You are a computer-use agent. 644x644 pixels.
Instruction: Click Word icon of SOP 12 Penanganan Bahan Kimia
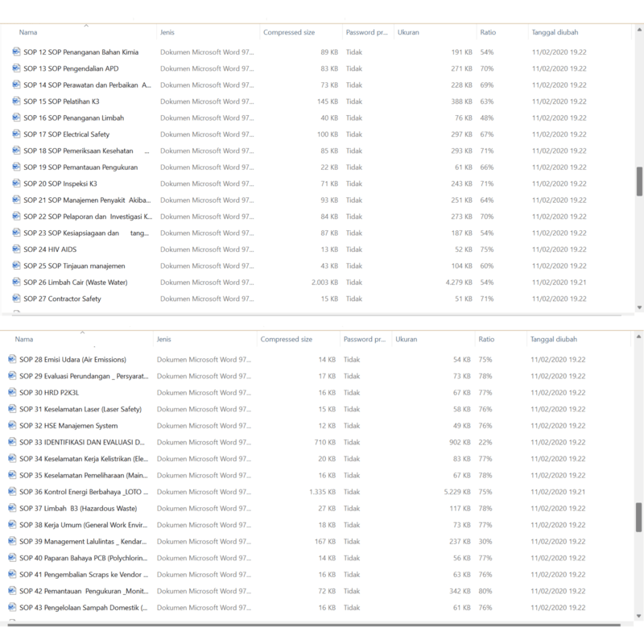pyautogui.click(x=17, y=52)
